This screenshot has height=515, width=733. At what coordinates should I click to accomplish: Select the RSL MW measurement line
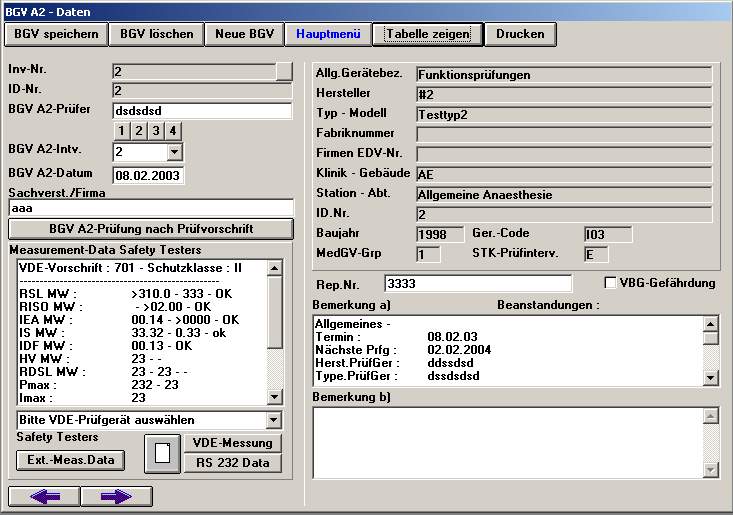coord(125,294)
